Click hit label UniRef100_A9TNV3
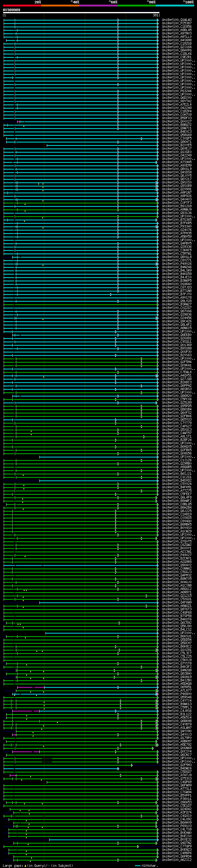Image resolution: width=197 pixels, height=868 pixels. pos(177,33)
